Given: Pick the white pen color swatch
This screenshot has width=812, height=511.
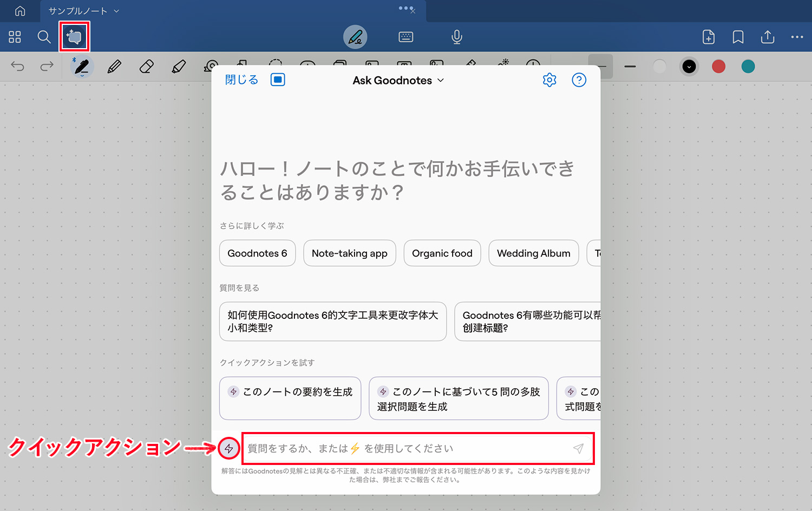Looking at the screenshot, I should click(659, 67).
